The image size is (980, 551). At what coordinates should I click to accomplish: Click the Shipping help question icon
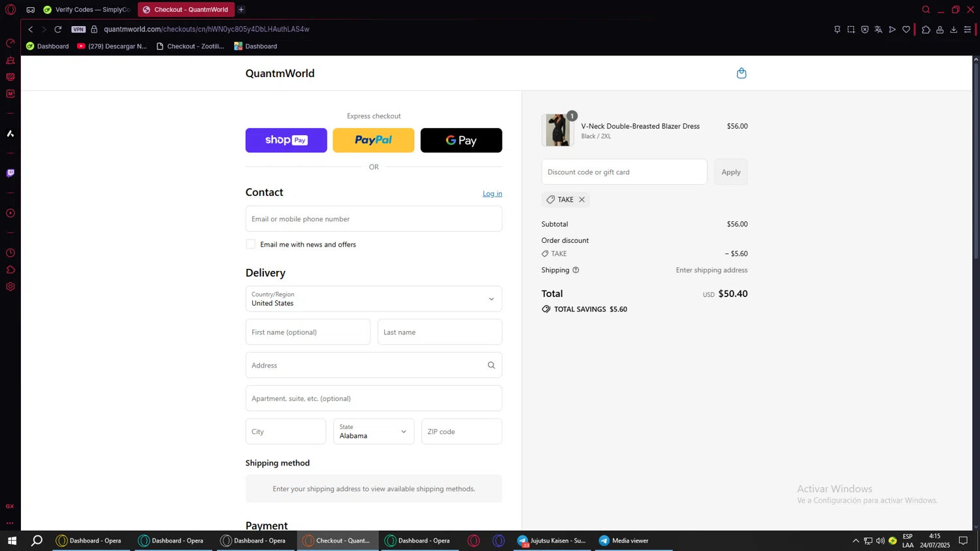(576, 270)
